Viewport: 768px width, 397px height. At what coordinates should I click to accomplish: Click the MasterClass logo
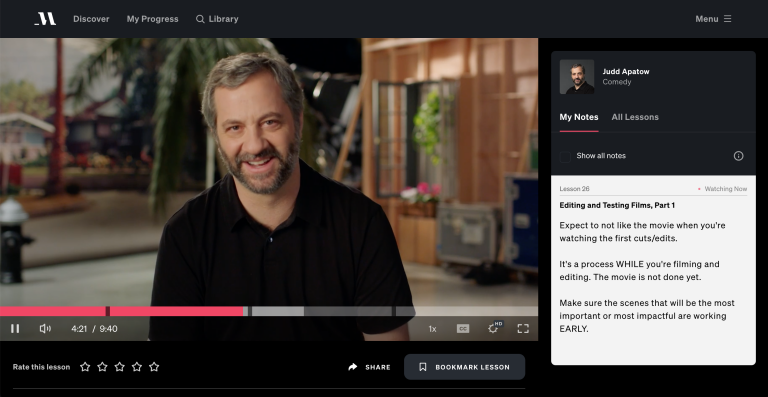45,19
